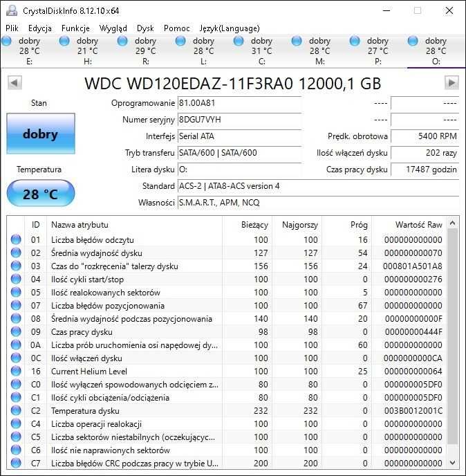Image resolution: width=466 pixels, height=476 pixels.
Task: Select disk H: status orb
Action: [64, 41]
